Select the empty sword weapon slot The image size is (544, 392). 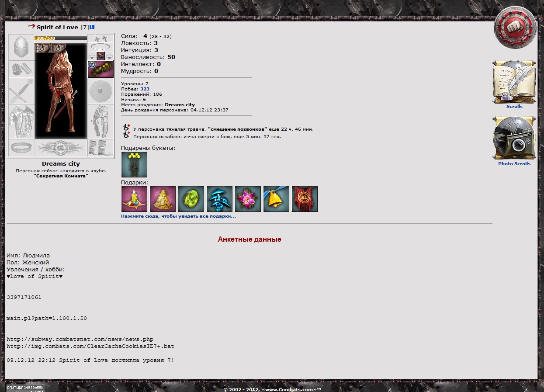[x=21, y=91]
